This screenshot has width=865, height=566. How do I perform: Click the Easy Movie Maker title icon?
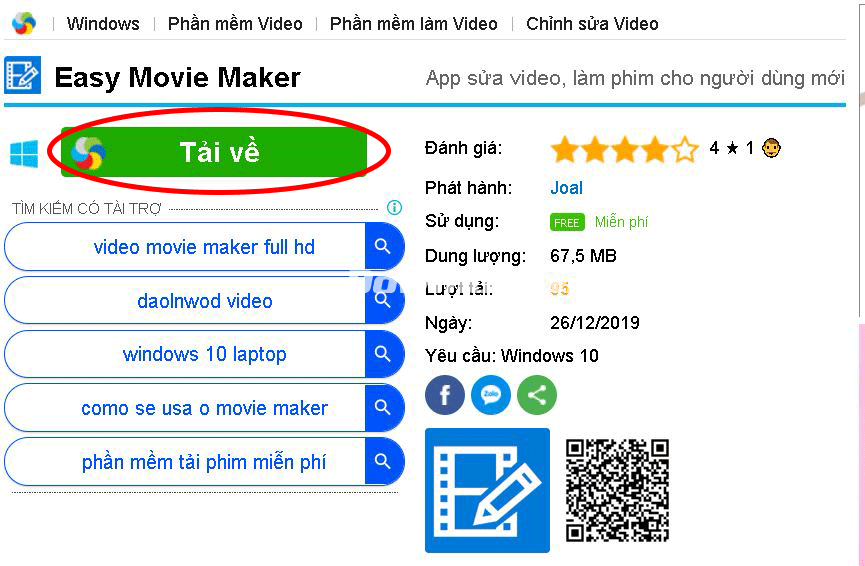23,75
